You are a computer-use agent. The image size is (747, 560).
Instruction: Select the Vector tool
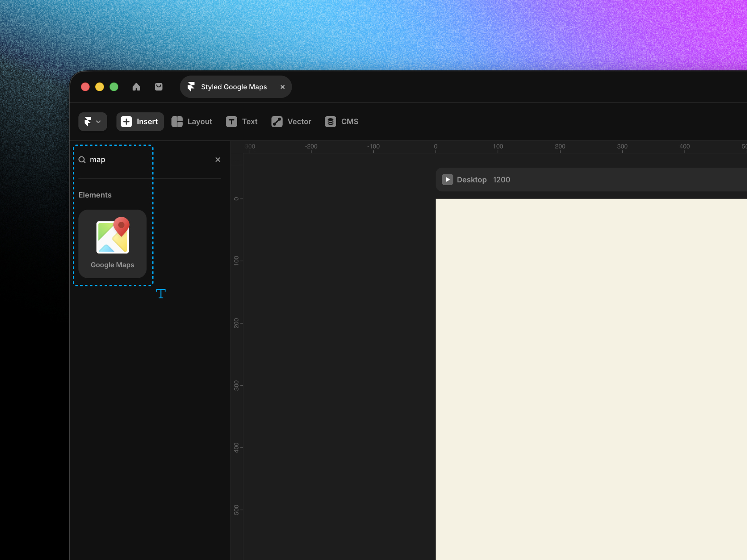coord(291,121)
